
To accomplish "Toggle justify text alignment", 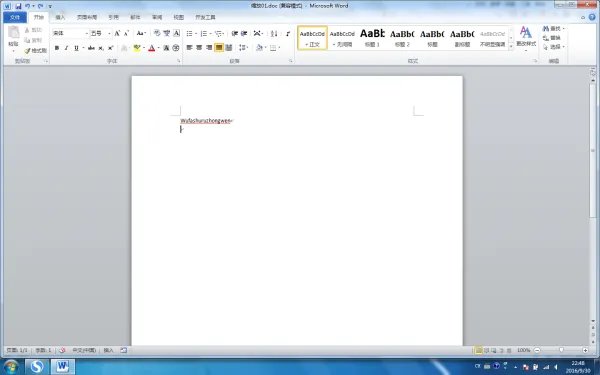I will point(219,48).
